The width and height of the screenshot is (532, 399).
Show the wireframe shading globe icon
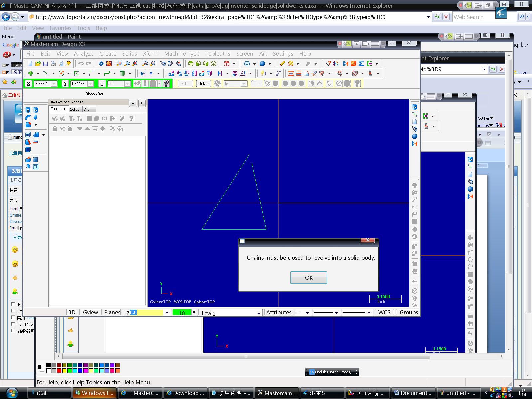click(247, 64)
